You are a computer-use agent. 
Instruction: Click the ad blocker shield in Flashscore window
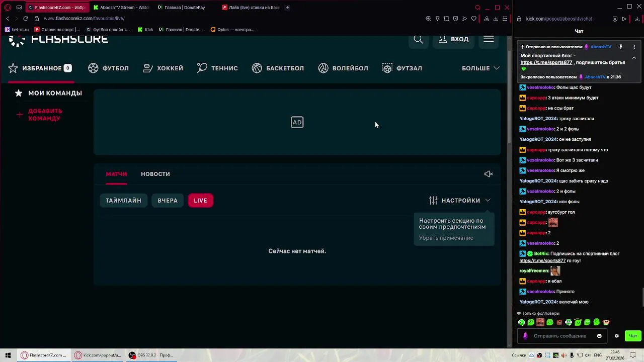click(455, 19)
